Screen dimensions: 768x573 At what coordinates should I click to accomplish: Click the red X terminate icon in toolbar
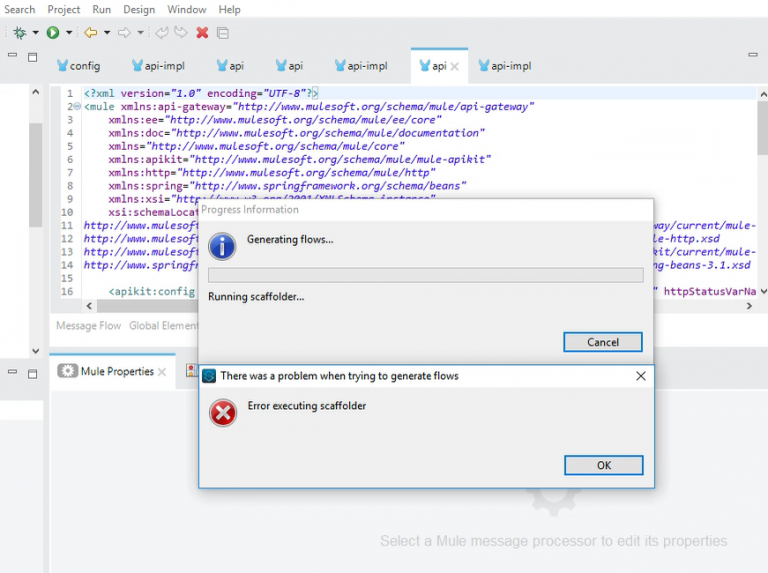(x=202, y=32)
